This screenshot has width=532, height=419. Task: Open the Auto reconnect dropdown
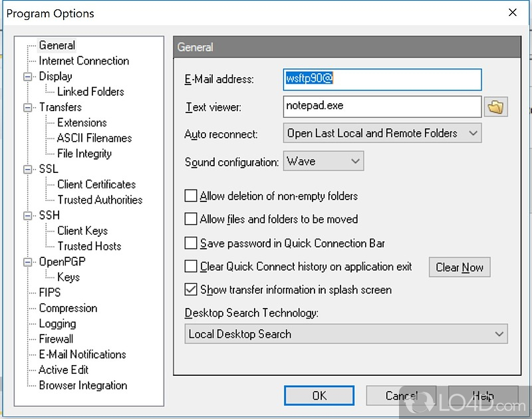coord(382,133)
